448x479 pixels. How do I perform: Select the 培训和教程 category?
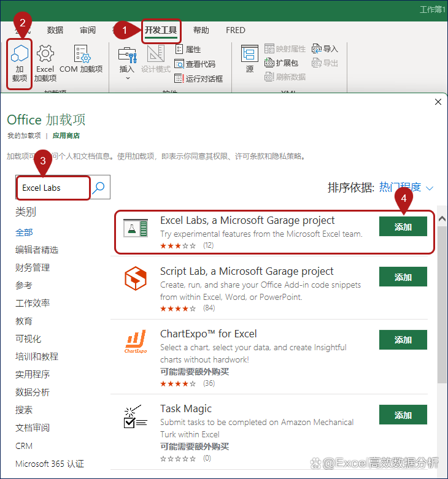click(37, 356)
